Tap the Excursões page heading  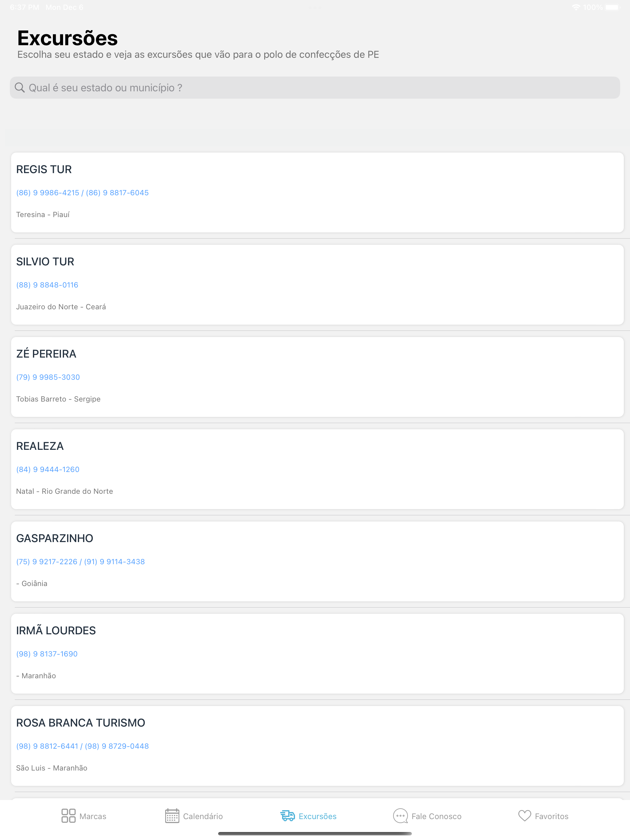point(68,38)
